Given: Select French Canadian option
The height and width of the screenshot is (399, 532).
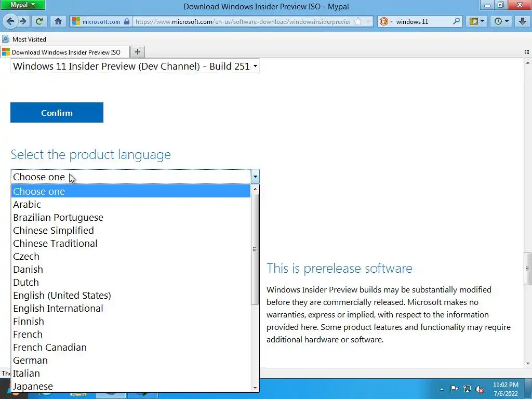Looking at the screenshot, I should [x=130, y=348].
